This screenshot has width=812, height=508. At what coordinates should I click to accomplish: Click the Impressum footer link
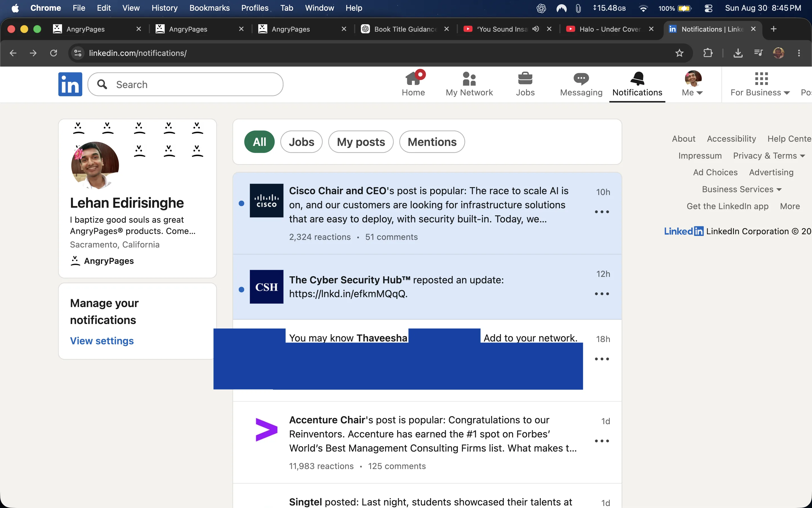[x=700, y=156]
